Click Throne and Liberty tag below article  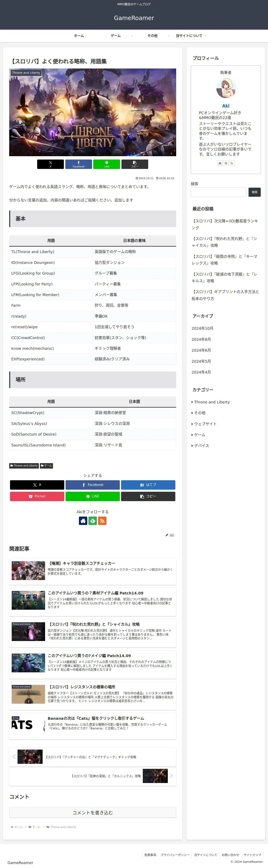click(x=24, y=466)
